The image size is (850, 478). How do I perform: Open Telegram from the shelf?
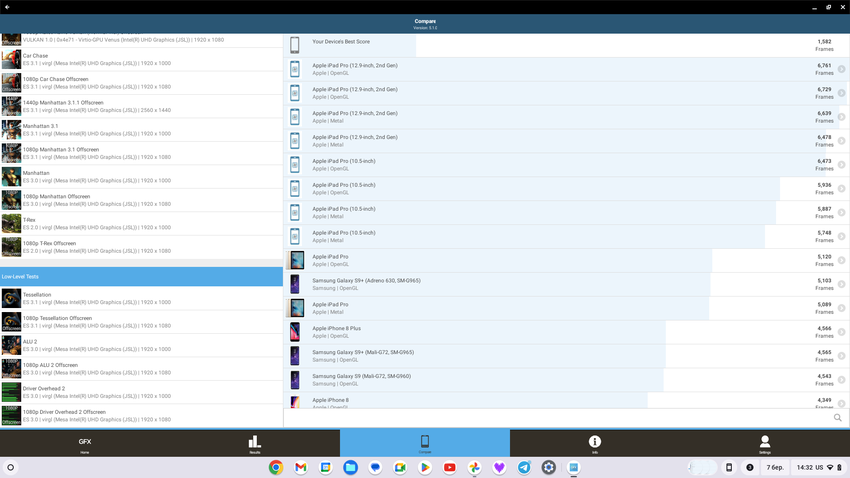[524, 467]
